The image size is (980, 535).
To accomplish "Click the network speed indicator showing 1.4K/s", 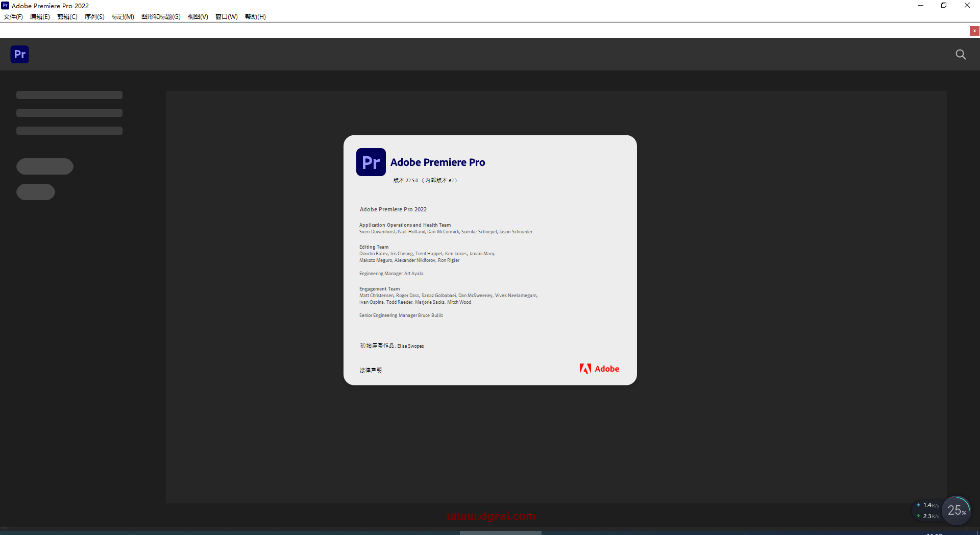I will [x=927, y=505].
